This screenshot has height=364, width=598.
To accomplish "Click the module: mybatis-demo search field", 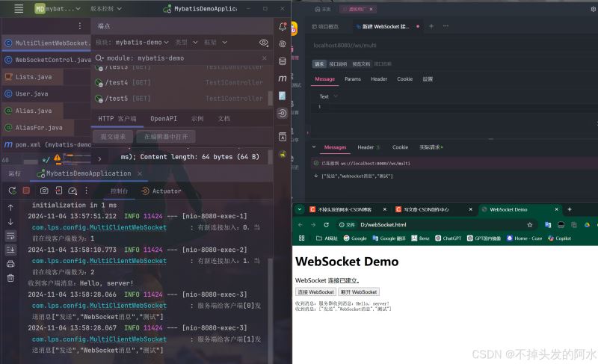I will tap(181, 58).
